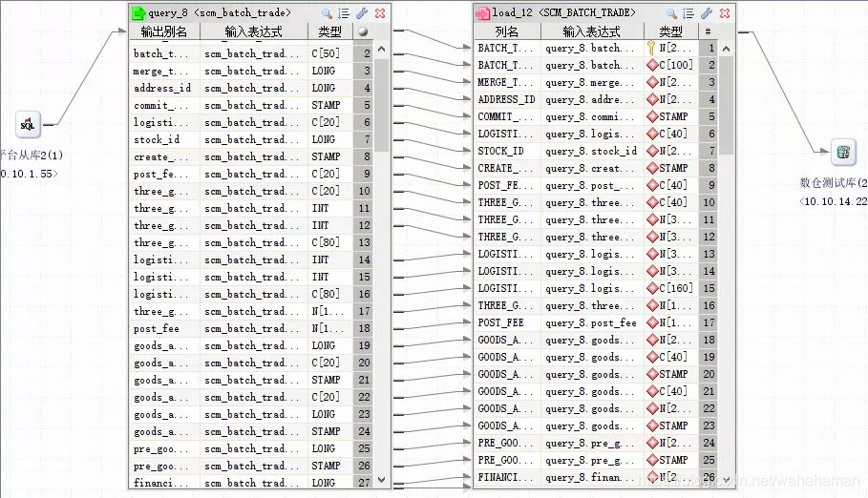Click the load_12 scrollbar up arrow
The image size is (868, 498).
click(727, 49)
